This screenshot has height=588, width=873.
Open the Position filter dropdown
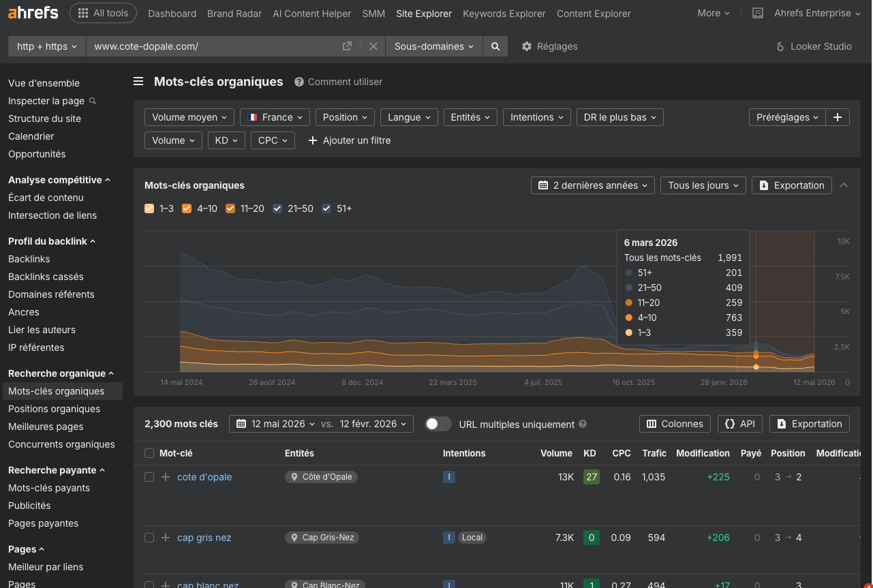[x=345, y=117]
